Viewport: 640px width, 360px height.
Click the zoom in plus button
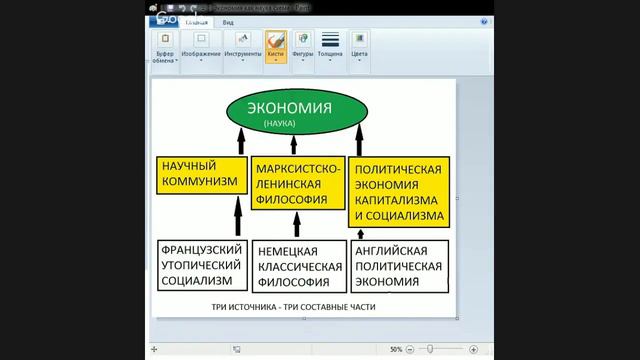tap(473, 349)
